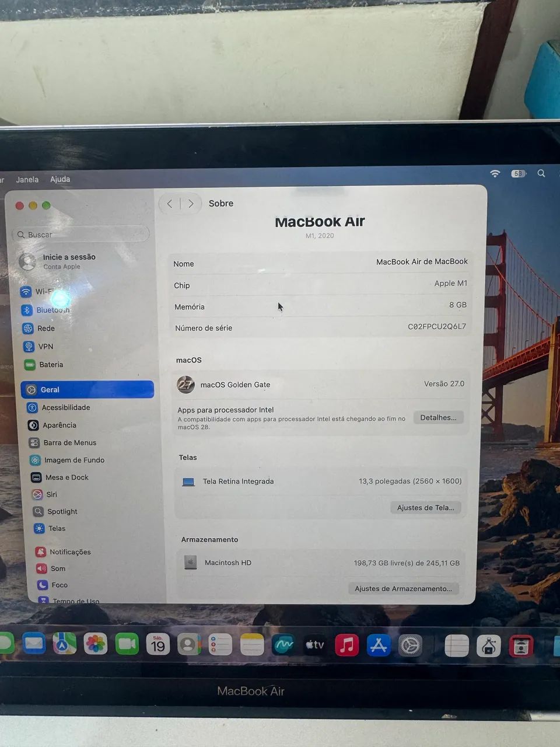This screenshot has width=560, height=747.
Task: Open Aparência settings
Action: click(52, 425)
